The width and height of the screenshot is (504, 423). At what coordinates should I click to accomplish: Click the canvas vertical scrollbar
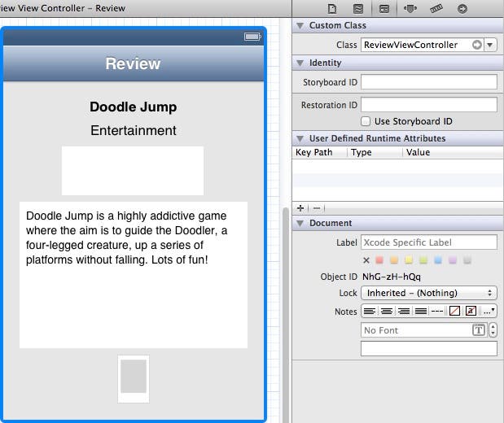click(286, 315)
